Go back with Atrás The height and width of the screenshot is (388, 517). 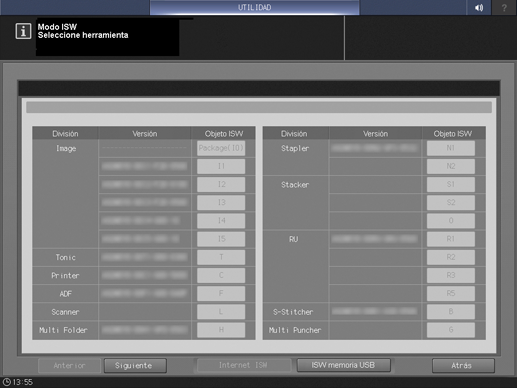point(463,366)
